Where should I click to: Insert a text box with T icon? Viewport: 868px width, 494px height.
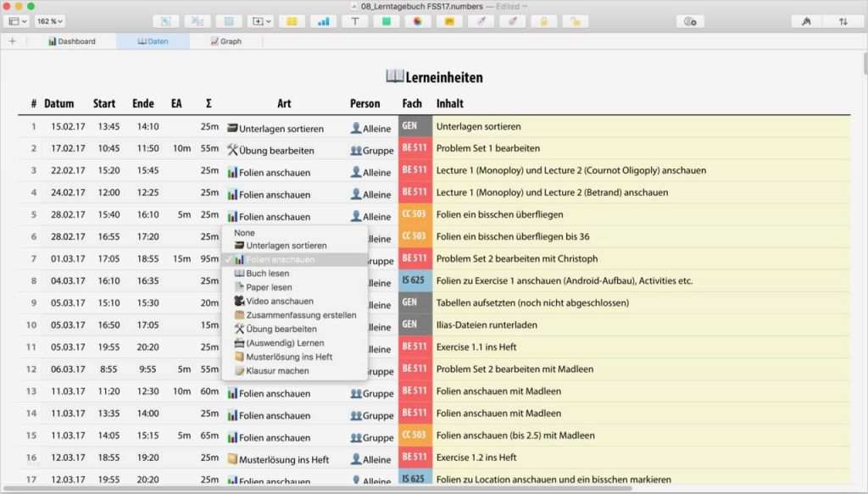[354, 21]
